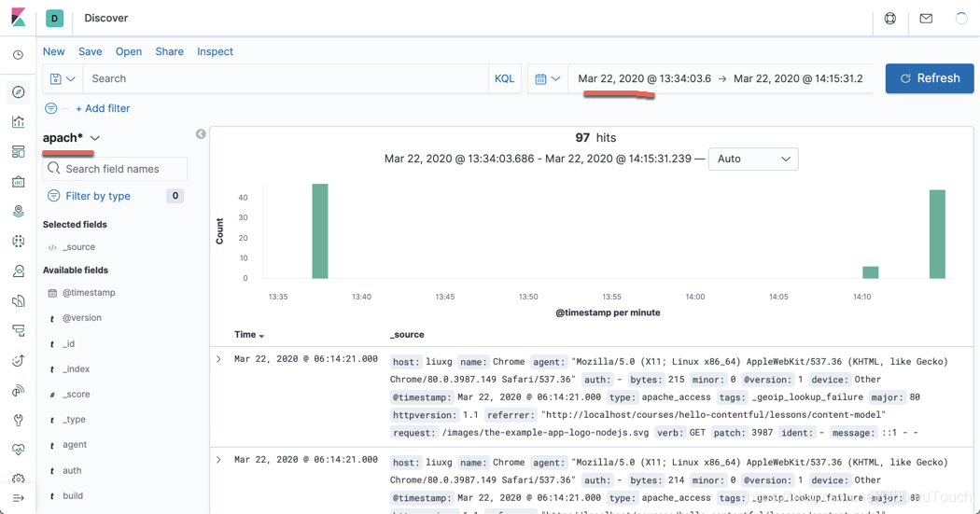Open the filter options icon beside Add filter
980x514 pixels.
click(51, 108)
